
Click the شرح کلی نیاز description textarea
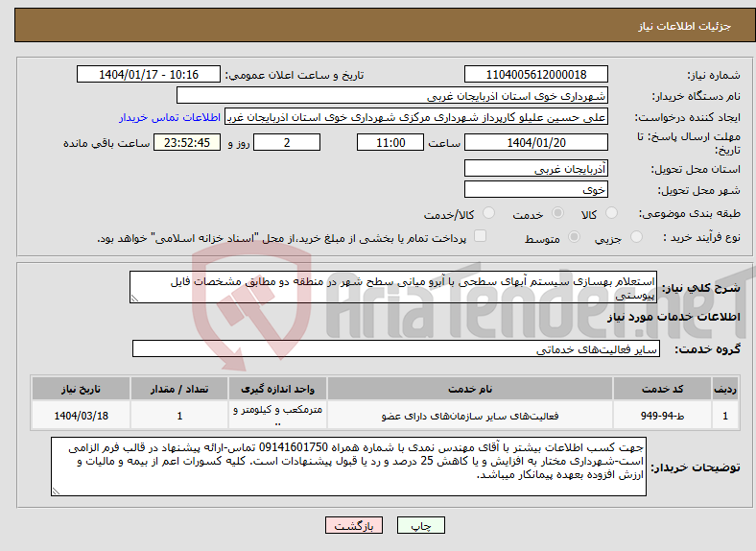(393, 287)
